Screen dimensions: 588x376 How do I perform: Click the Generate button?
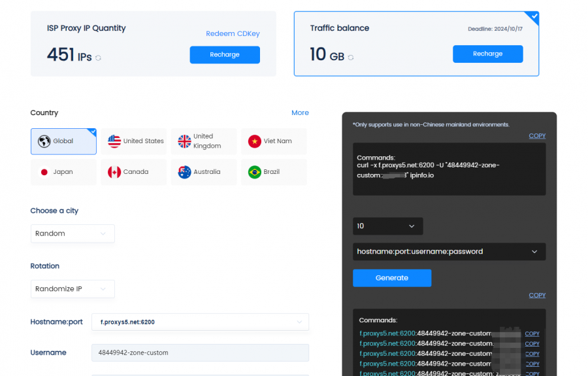pos(392,278)
